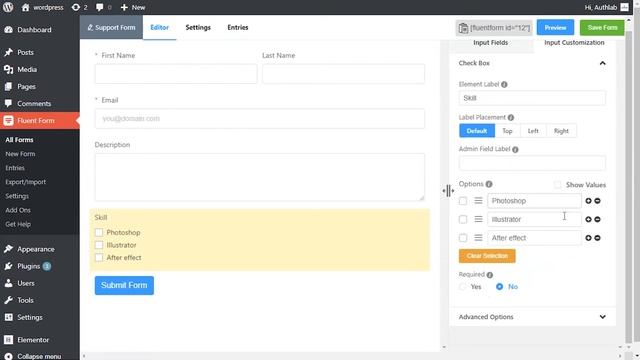640x360 pixels.
Task: Add an option after After effect
Action: tap(588, 238)
